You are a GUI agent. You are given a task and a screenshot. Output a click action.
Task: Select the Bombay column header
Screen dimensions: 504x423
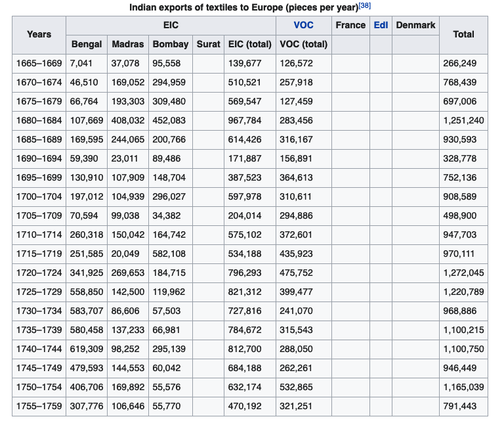171,44
